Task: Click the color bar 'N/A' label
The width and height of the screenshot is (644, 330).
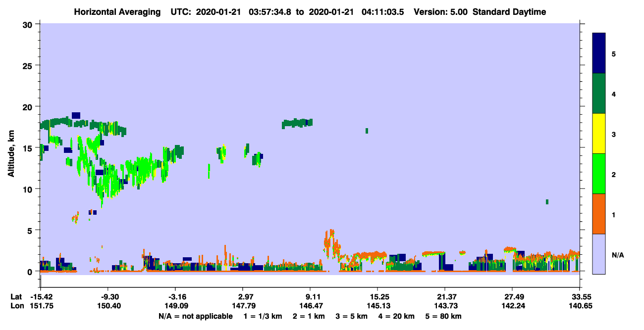Action: pyautogui.click(x=617, y=255)
